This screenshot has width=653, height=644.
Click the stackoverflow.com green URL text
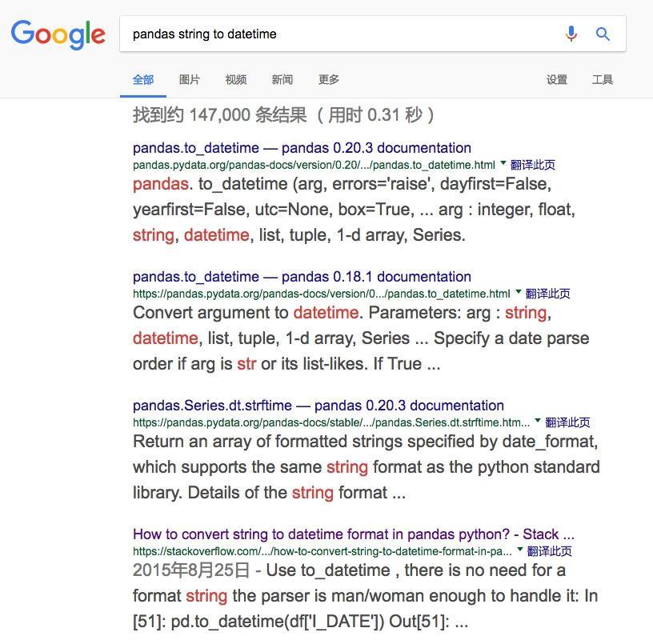pos(322,551)
